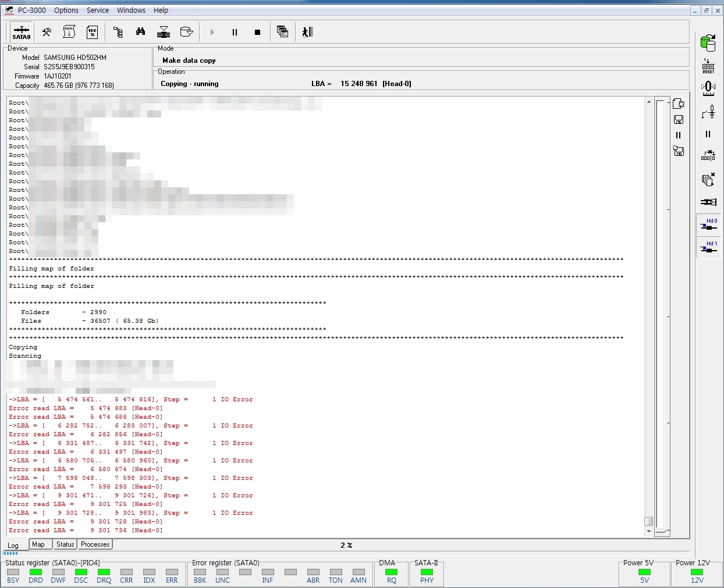Click the floppy with arrow log icon

coord(678,151)
